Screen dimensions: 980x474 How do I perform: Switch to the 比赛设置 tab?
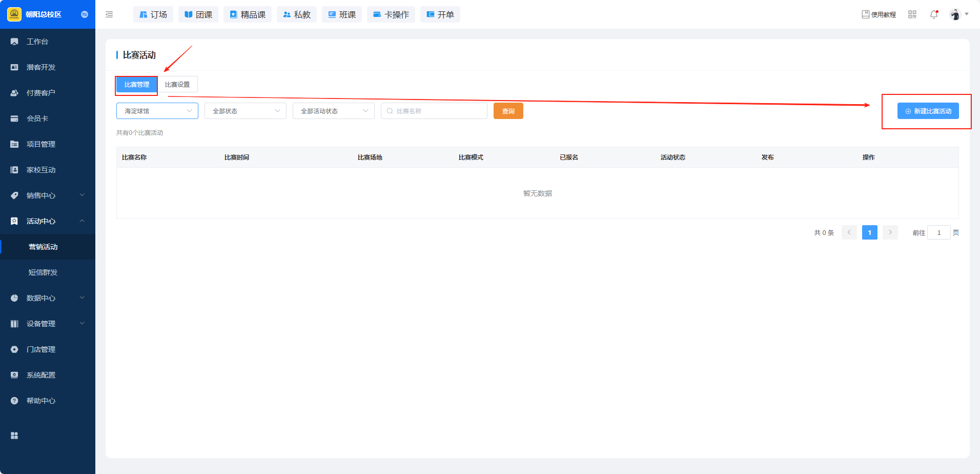177,85
